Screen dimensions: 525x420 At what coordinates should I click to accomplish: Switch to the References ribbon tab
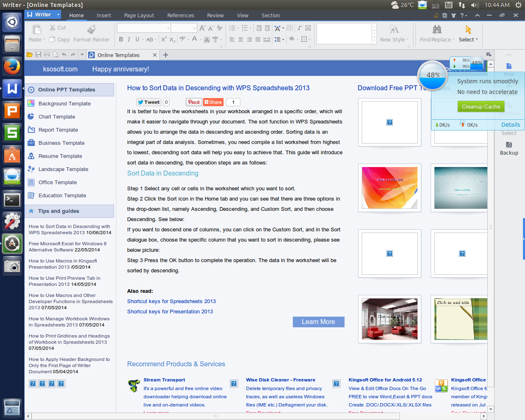click(180, 15)
